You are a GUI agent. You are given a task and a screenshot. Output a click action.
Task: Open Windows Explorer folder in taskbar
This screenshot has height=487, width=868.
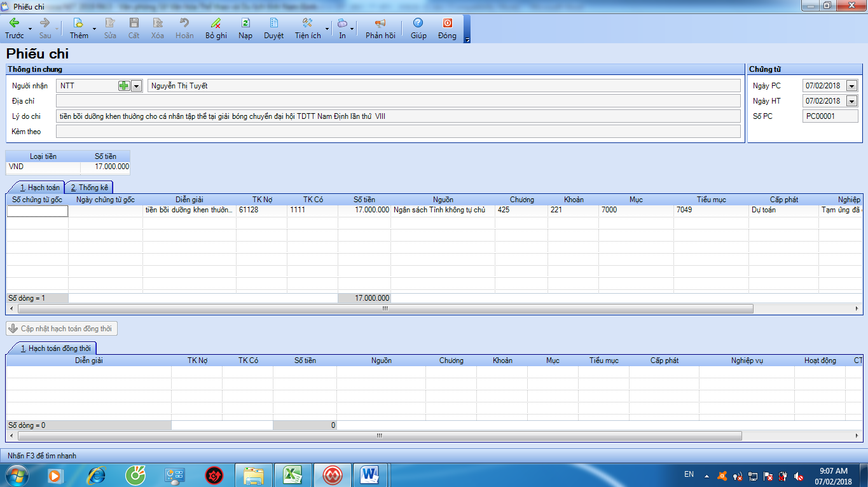pos(254,475)
